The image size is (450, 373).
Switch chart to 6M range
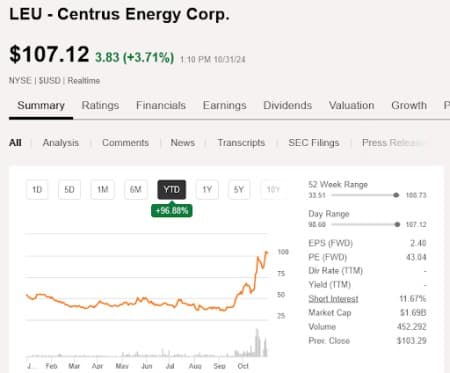136,190
